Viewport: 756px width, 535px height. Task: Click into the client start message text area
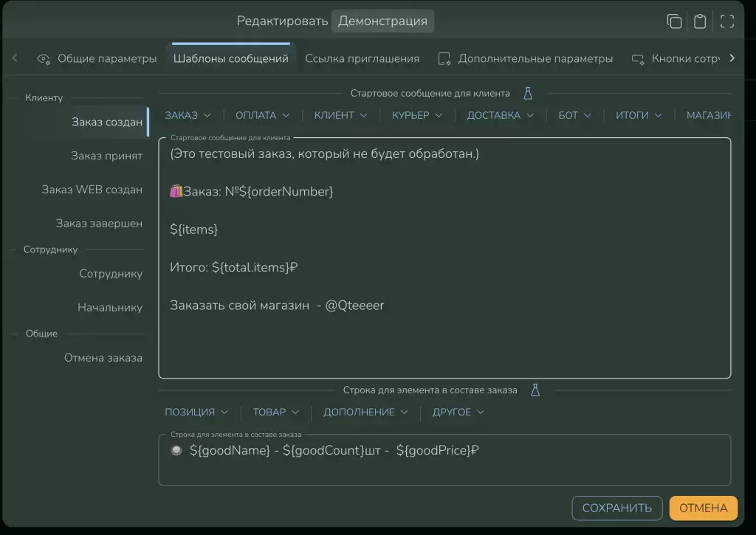444,258
